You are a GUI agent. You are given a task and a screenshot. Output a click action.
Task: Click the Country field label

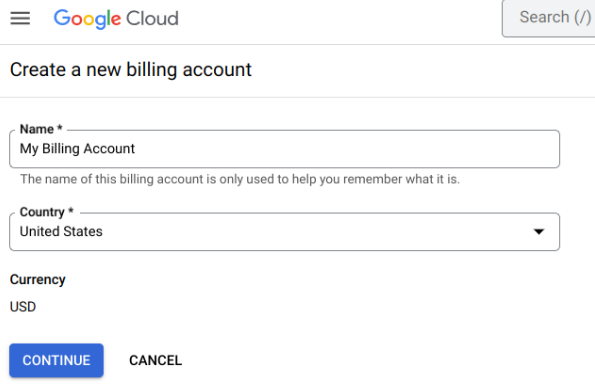coord(42,212)
